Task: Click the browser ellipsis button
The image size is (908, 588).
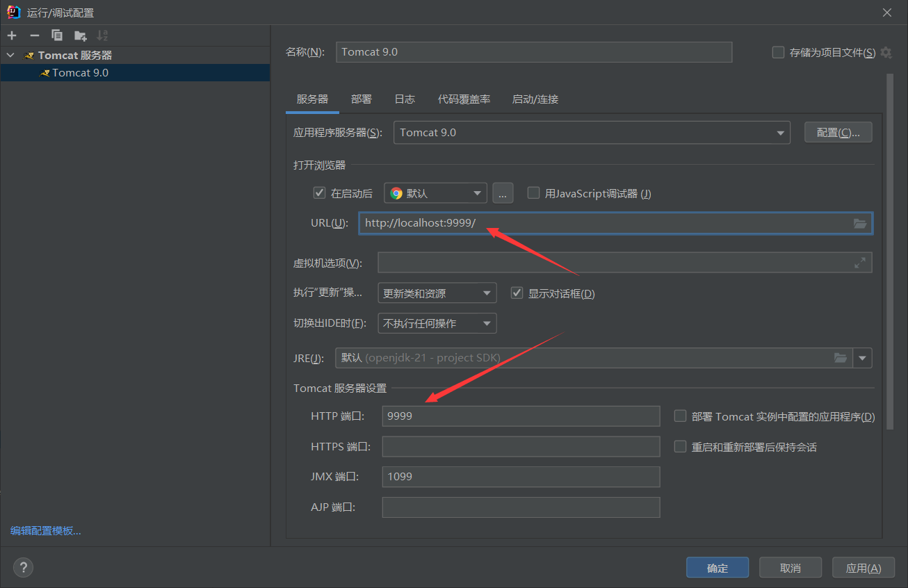Action: (x=503, y=193)
